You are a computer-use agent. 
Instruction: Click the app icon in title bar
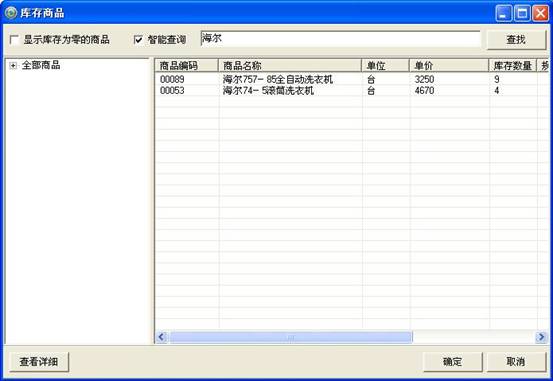[x=11, y=13]
